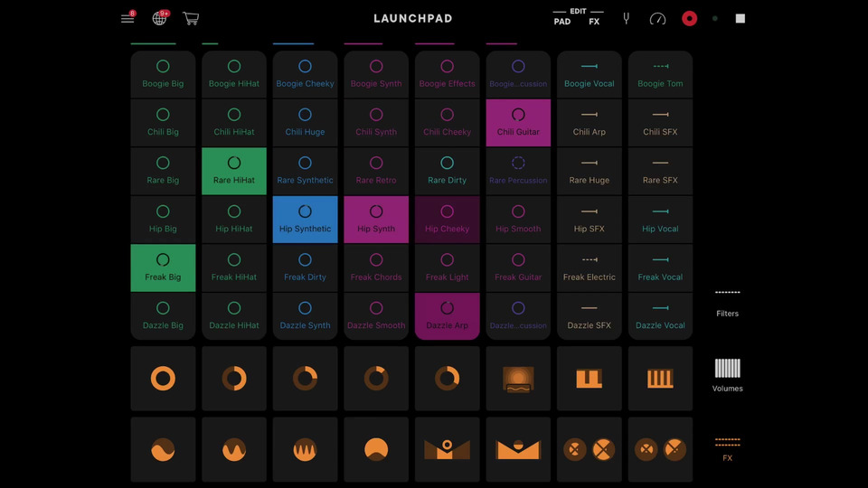Screen dimensions: 868x488
Task: Tap the Hip Vocal pad
Action: 660,220
